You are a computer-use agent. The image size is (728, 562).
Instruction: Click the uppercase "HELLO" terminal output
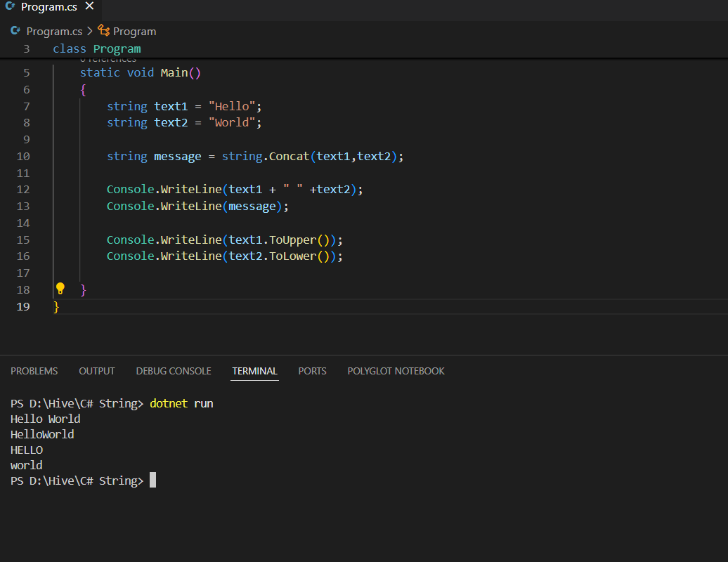(27, 450)
